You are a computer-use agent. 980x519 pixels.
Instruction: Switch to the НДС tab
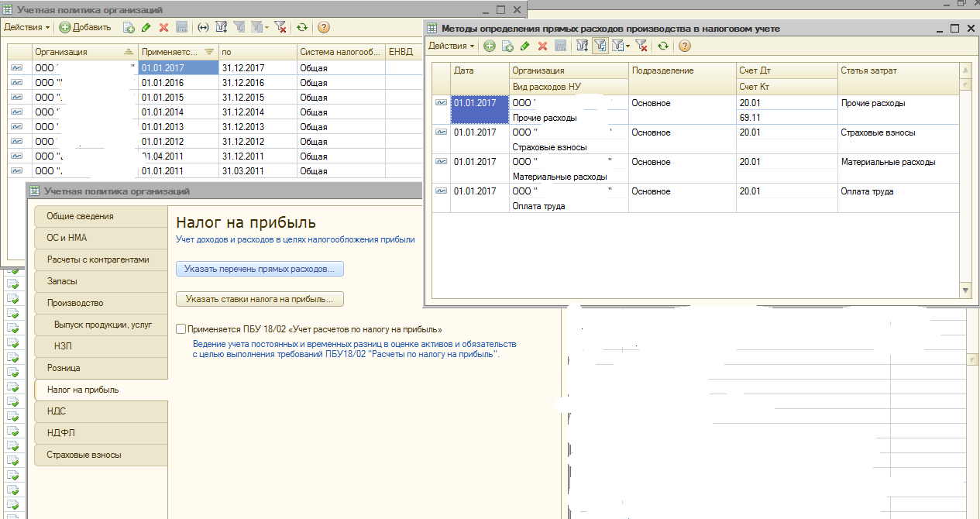(101, 411)
